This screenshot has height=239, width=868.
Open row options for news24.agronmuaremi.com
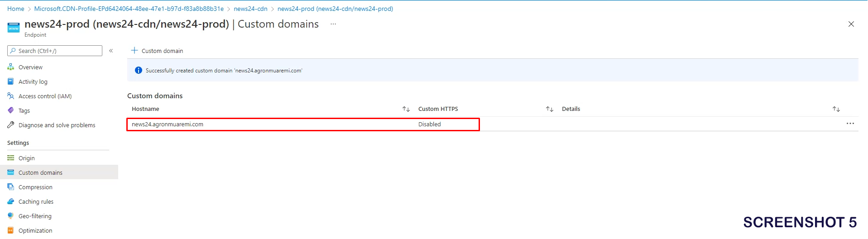pos(850,124)
